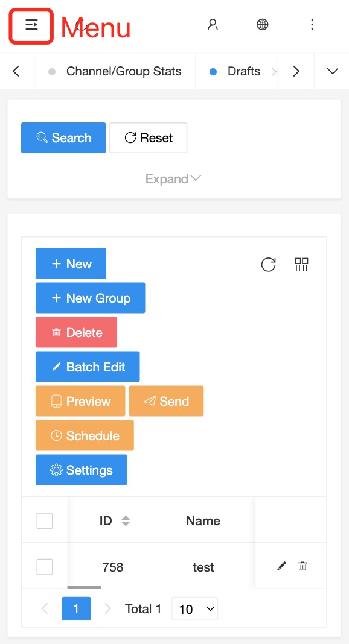Open the page size dropdown showing 10
Screen dimensions: 349x644
point(195,608)
